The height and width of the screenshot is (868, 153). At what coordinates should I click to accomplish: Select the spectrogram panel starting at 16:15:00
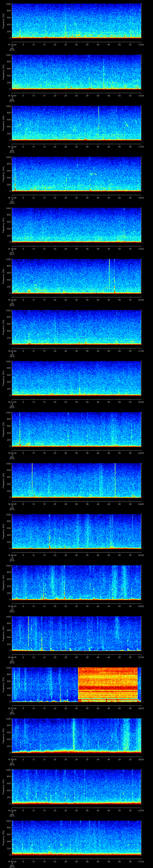tap(76, 72)
